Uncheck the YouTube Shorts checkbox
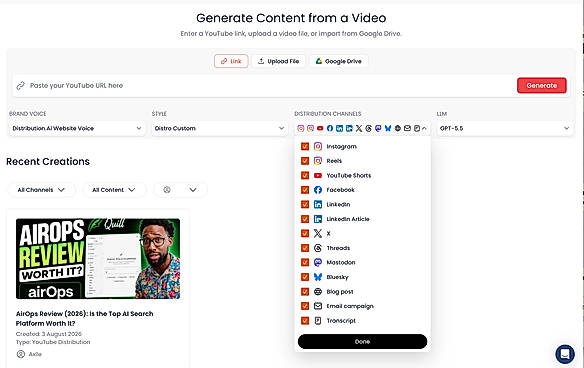The image size is (584, 368). pos(305,175)
